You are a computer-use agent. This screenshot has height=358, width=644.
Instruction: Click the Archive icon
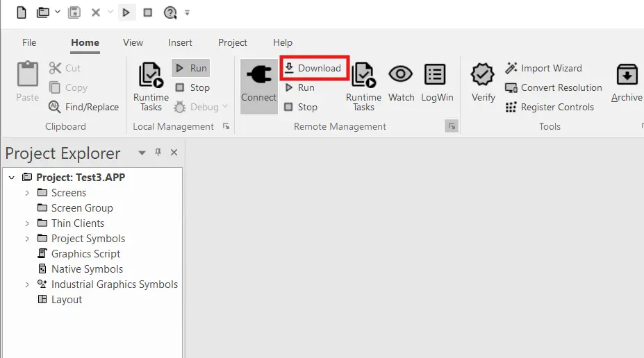pos(627,76)
